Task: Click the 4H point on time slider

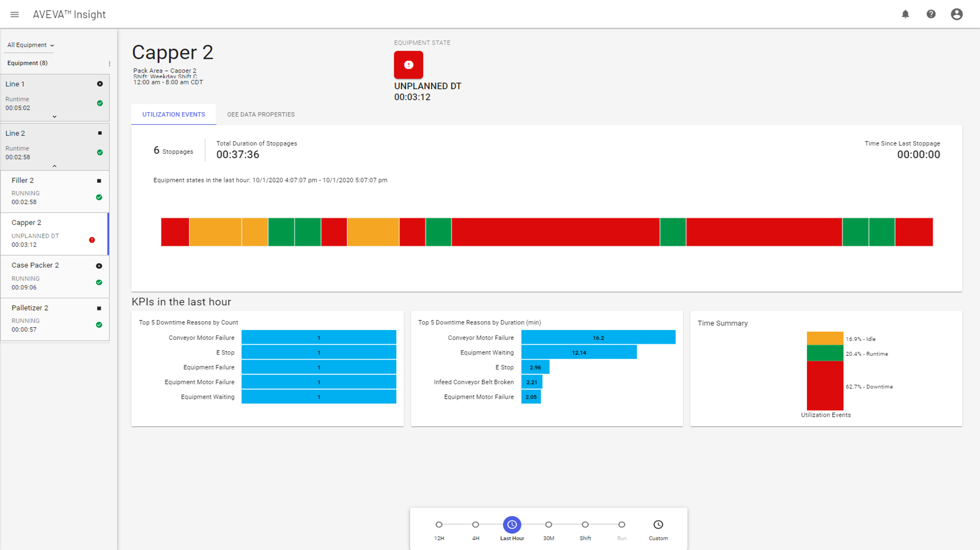Action: click(x=475, y=525)
